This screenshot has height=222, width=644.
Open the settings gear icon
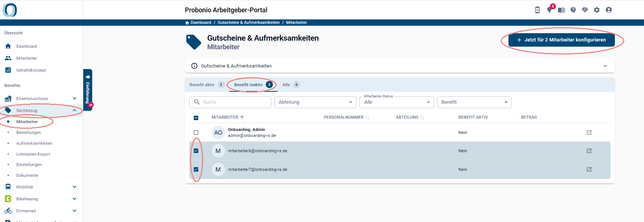pos(597,10)
